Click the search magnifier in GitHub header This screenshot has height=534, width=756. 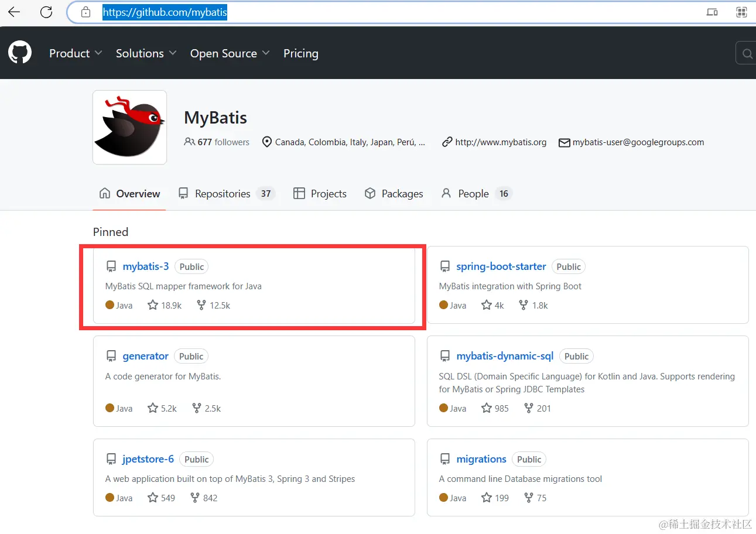click(x=747, y=53)
